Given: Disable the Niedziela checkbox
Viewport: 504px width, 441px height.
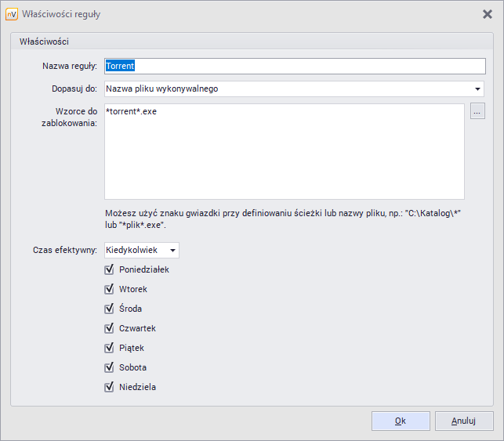Looking at the screenshot, I should click(x=110, y=387).
